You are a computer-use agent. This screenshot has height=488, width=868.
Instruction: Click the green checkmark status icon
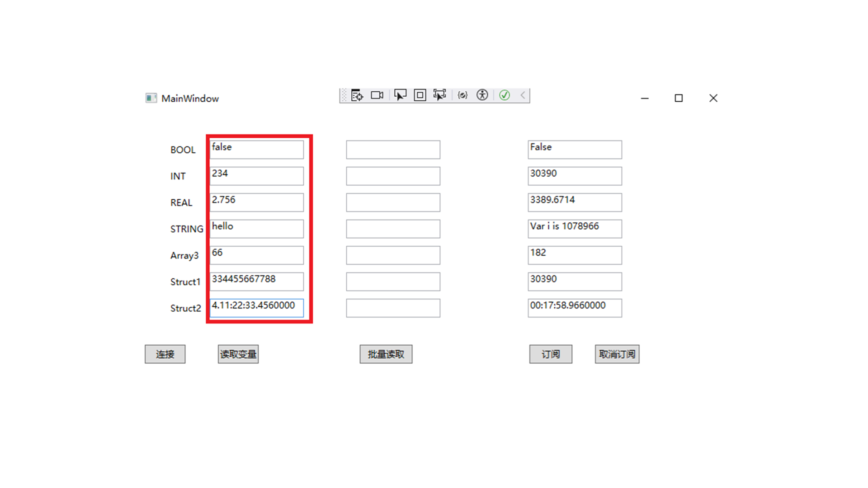[505, 95]
